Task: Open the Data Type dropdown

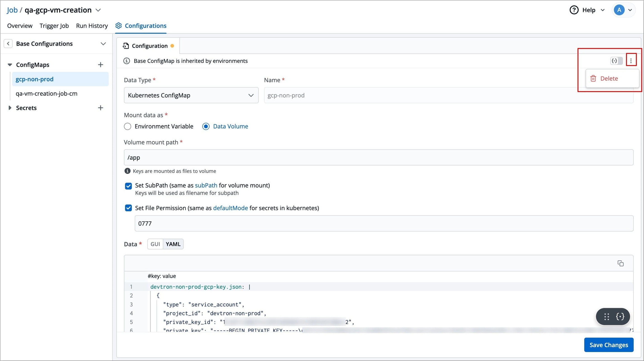Action: pyautogui.click(x=191, y=95)
